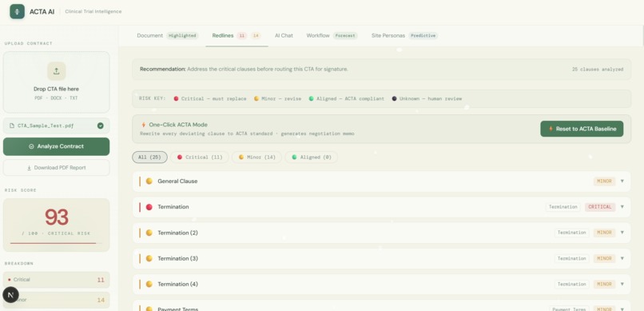
Task: Expand the General Clause row arrow
Action: [x=622, y=181]
